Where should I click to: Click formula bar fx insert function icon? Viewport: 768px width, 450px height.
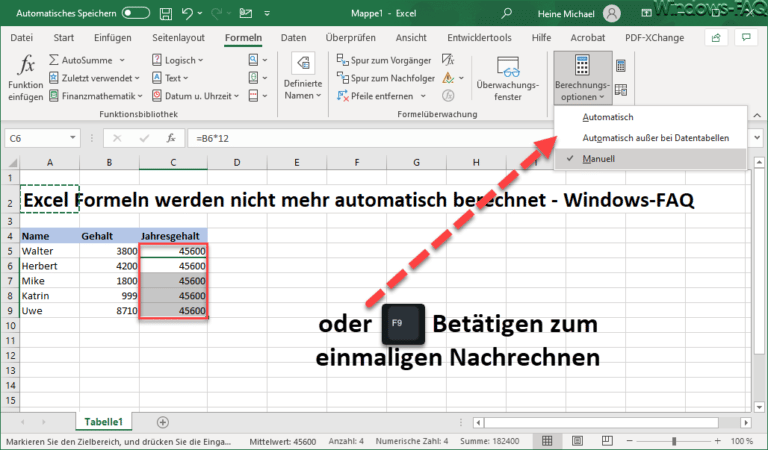click(x=170, y=139)
